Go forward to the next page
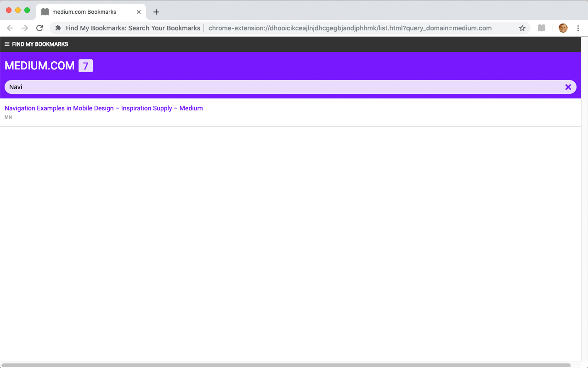The image size is (588, 368). tap(25, 28)
